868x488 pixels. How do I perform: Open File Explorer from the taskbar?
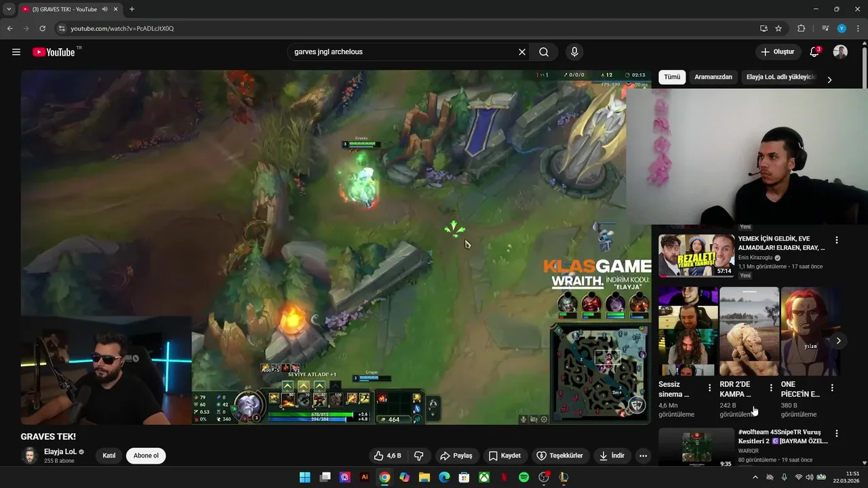425,477
